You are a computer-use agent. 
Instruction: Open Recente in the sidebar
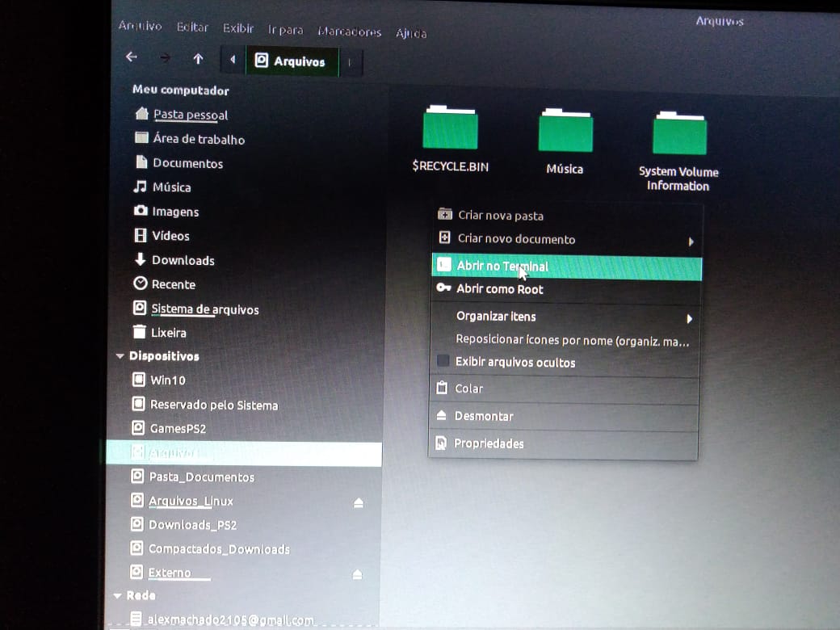click(x=165, y=284)
